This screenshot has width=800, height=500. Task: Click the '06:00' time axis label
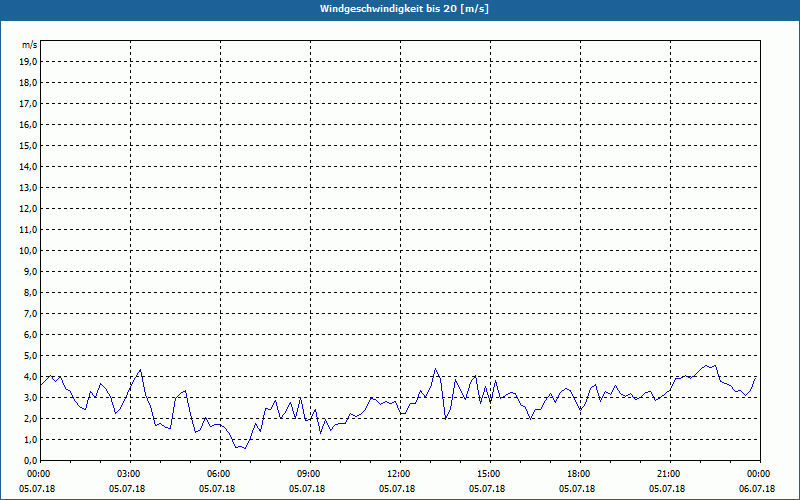(220, 473)
